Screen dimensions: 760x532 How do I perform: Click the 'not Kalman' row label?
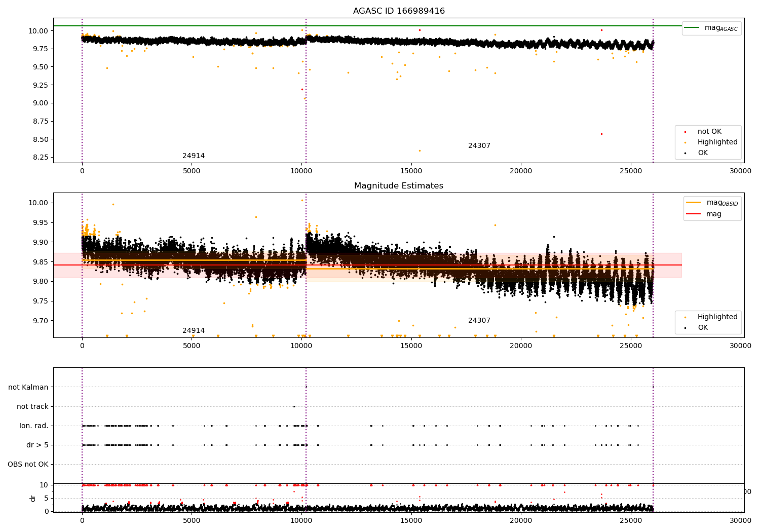pyautogui.click(x=28, y=388)
